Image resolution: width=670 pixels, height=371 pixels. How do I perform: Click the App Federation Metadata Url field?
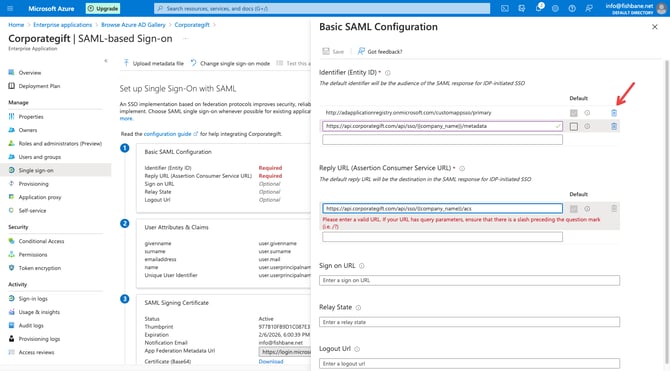tap(285, 352)
